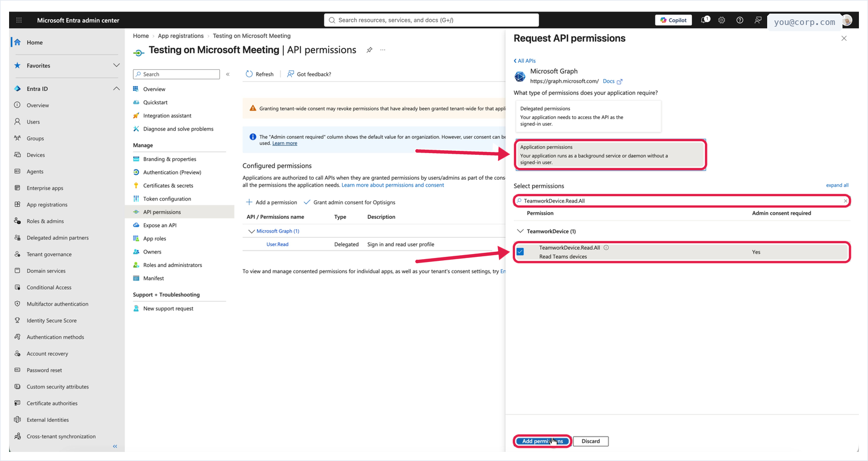Image resolution: width=868 pixels, height=461 pixels.
Task: Click the feedback person icon in header
Action: pos(758,20)
